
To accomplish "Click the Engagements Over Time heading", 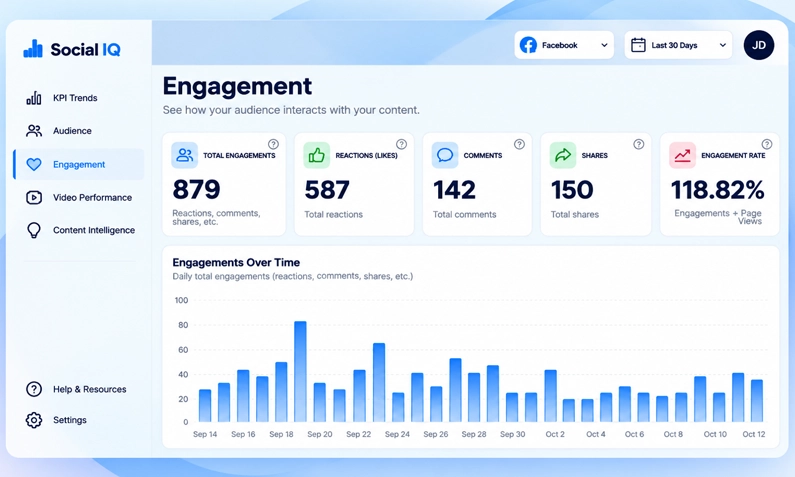I will click(x=236, y=263).
